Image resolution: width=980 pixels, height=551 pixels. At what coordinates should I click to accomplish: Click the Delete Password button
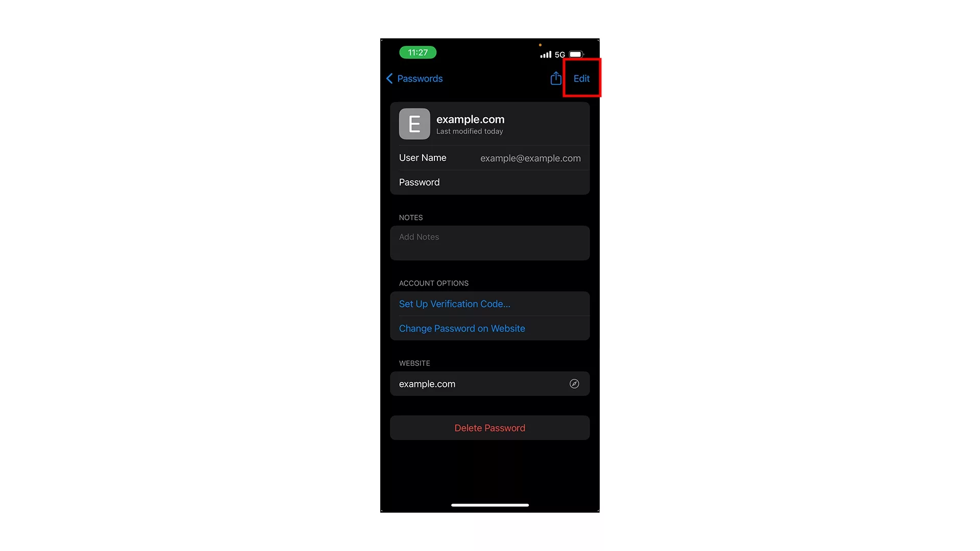(489, 428)
